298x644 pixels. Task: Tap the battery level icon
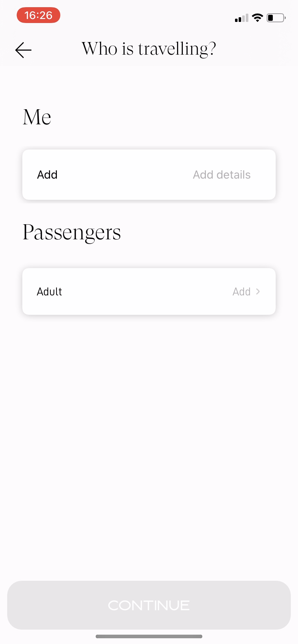pyautogui.click(x=276, y=18)
